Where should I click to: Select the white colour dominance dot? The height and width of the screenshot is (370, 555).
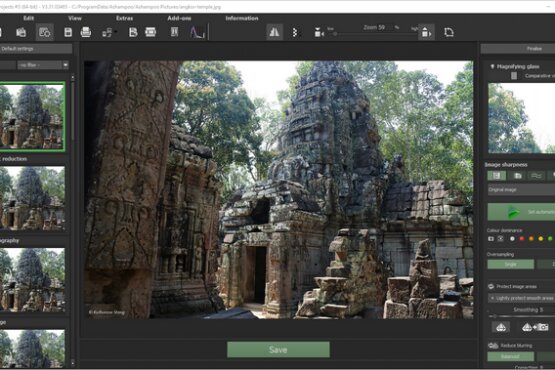pos(512,239)
